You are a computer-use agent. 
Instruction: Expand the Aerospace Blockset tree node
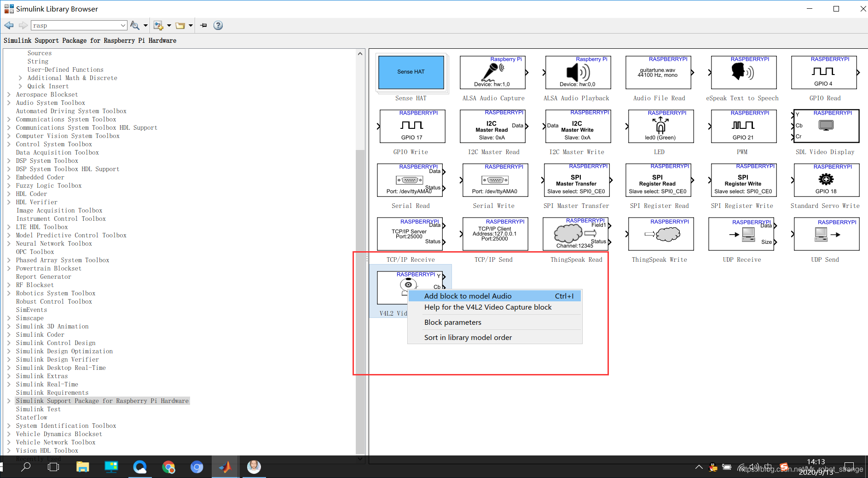pos(9,95)
